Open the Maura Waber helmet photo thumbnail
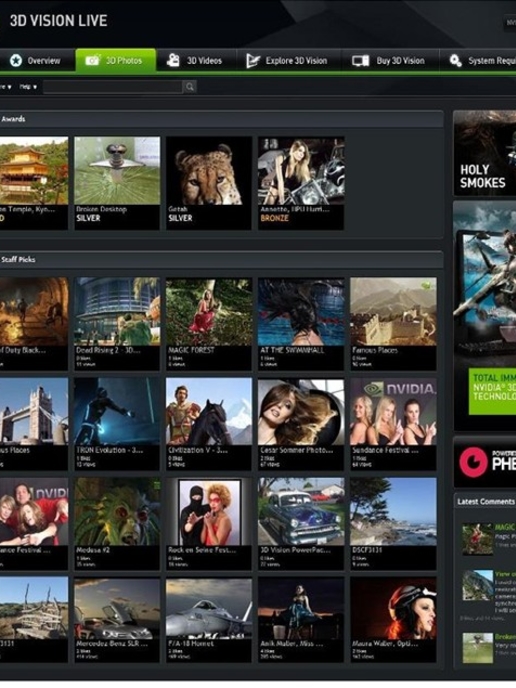This screenshot has width=516, height=688. point(393,608)
